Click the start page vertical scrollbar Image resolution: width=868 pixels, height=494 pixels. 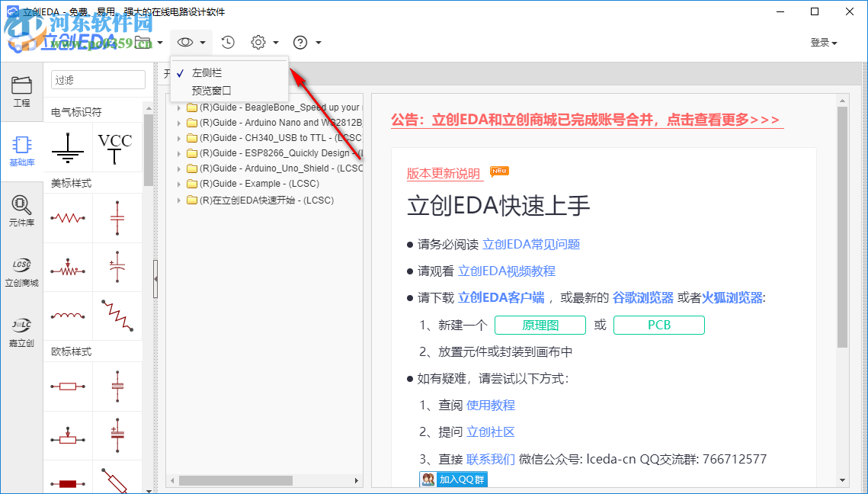click(x=843, y=227)
